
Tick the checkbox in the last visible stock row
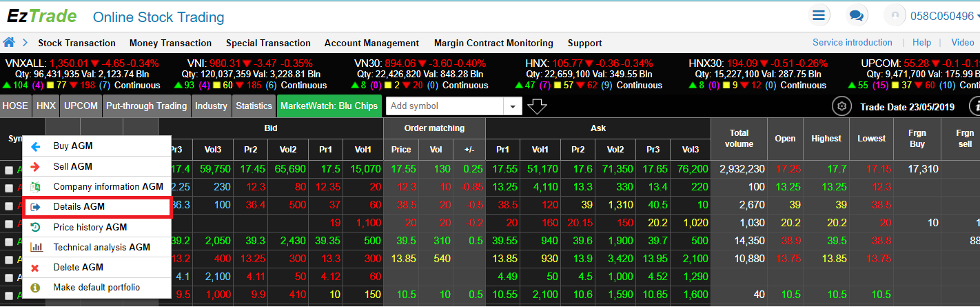(9, 295)
